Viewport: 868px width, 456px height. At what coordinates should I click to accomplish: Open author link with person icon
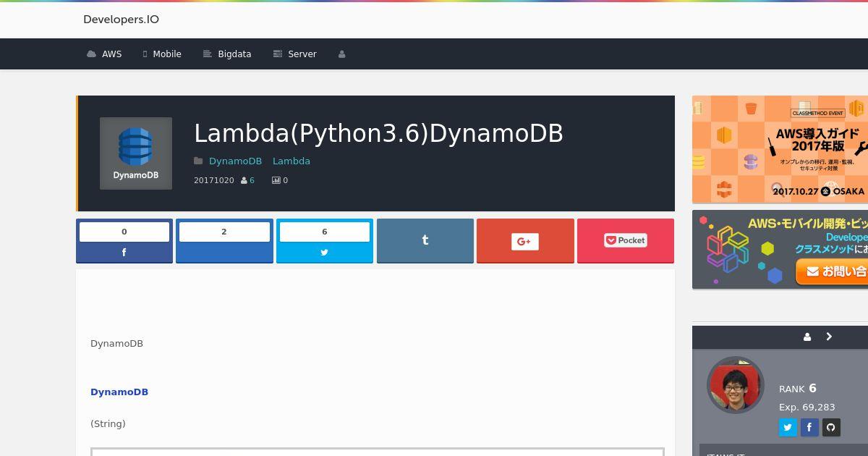click(x=247, y=180)
